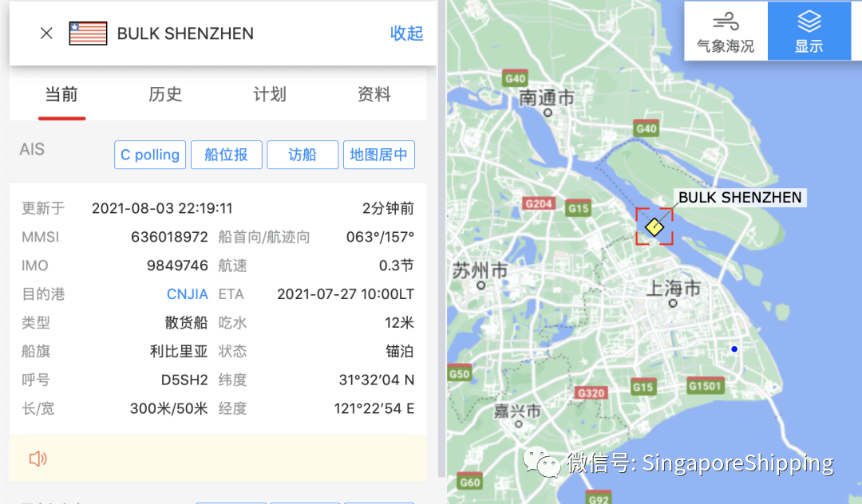The image size is (862, 504).
Task: Click MMSI value 636018972
Action: 169,237
